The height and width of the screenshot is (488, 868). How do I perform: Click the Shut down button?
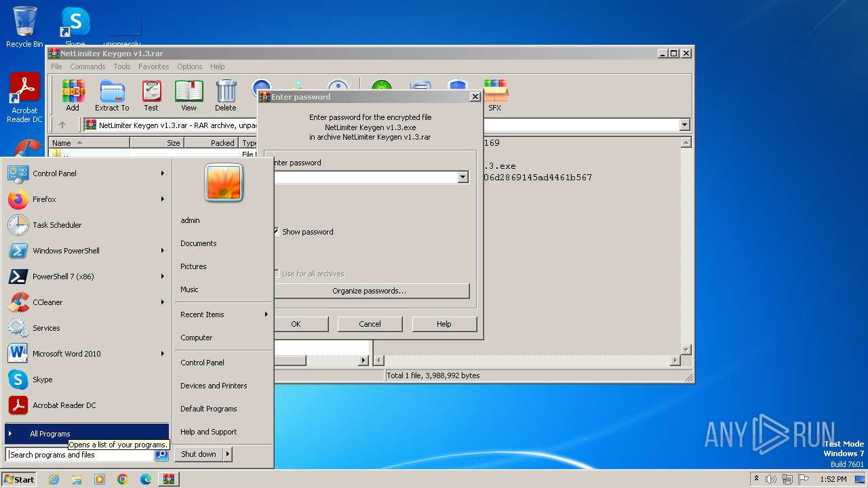[199, 455]
